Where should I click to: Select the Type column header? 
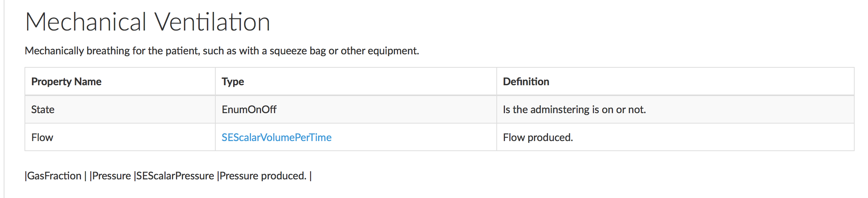pyautogui.click(x=233, y=82)
